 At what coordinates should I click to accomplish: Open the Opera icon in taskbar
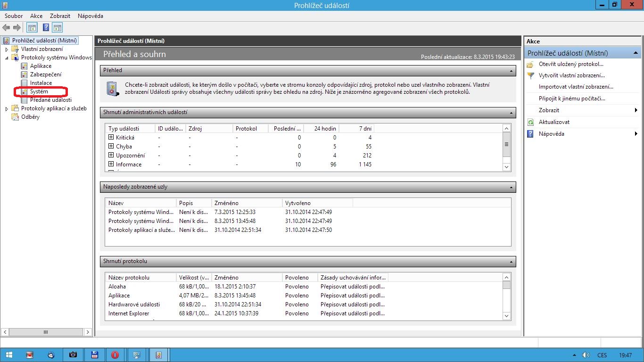point(115,355)
